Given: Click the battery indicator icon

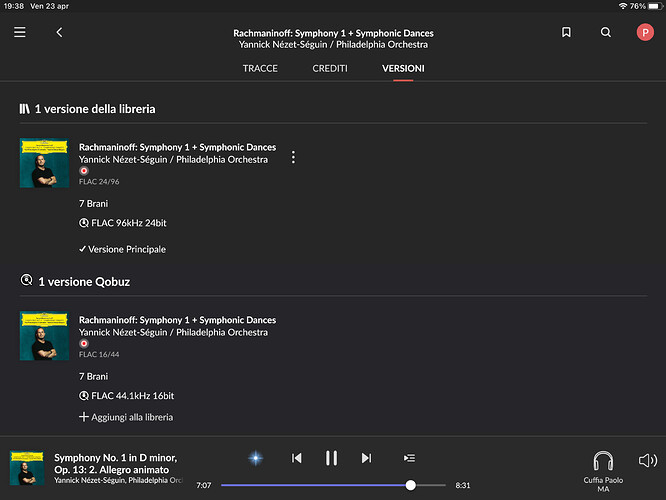Looking at the screenshot, I should click(x=655, y=6).
